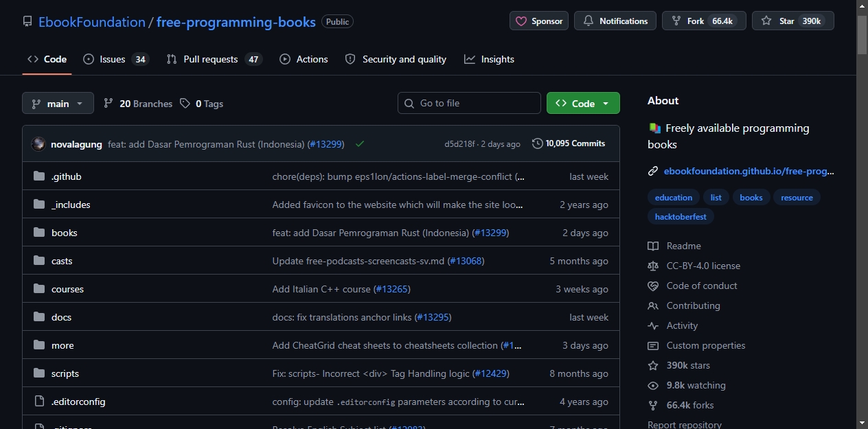868x429 pixels.
Task: Click the folder icon of the casts row
Action: pos(39,261)
